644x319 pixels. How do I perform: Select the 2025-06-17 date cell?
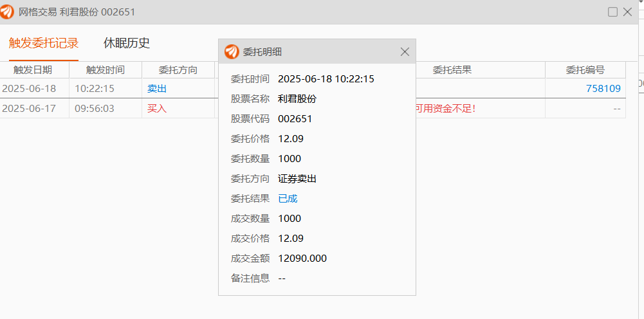(29, 109)
